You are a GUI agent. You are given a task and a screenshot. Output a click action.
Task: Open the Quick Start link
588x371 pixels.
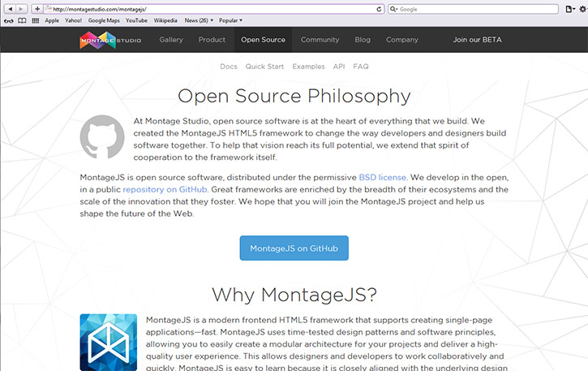coord(264,67)
